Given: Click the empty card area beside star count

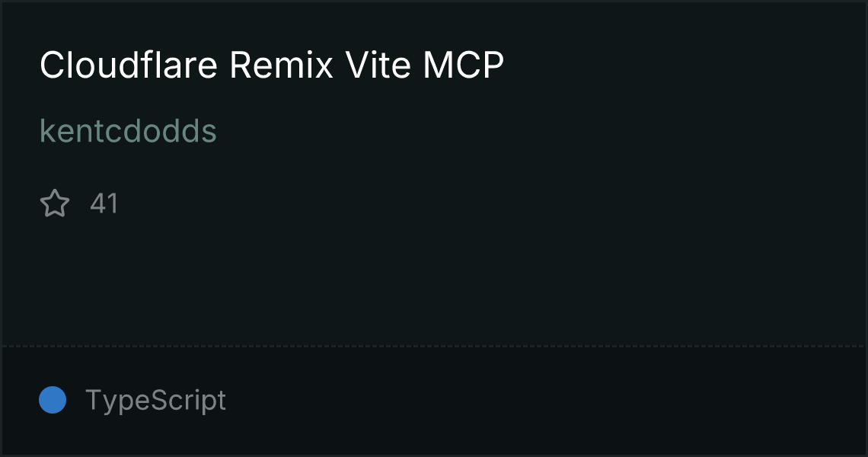Looking at the screenshot, I should [487, 203].
